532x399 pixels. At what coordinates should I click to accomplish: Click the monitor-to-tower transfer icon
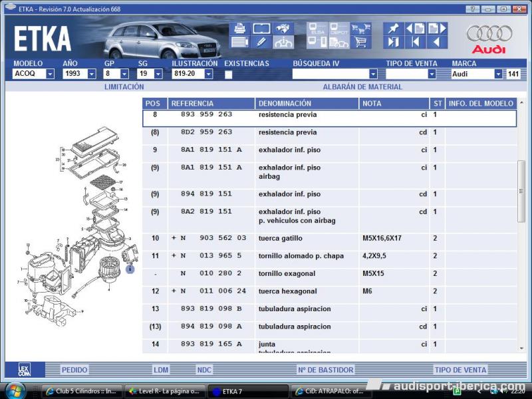[x=317, y=42]
